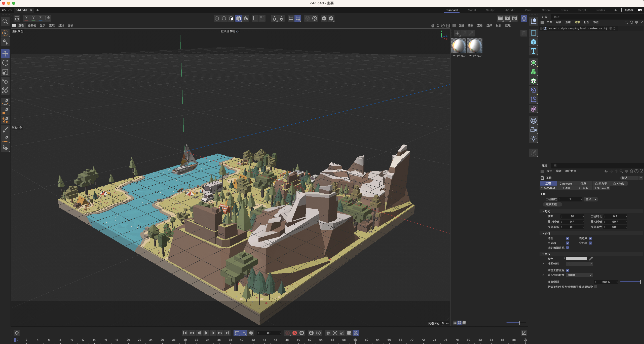Disable the 生成器 checkbox in execution settings
The image size is (644, 344).
568,243
